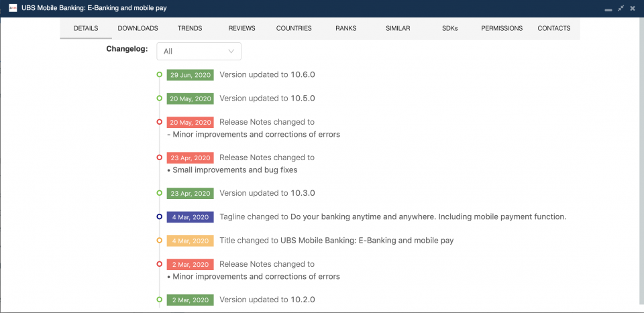This screenshot has width=644, height=313.
Task: Click the red 2 Mar, 2020 release notes badge
Action: click(x=190, y=264)
